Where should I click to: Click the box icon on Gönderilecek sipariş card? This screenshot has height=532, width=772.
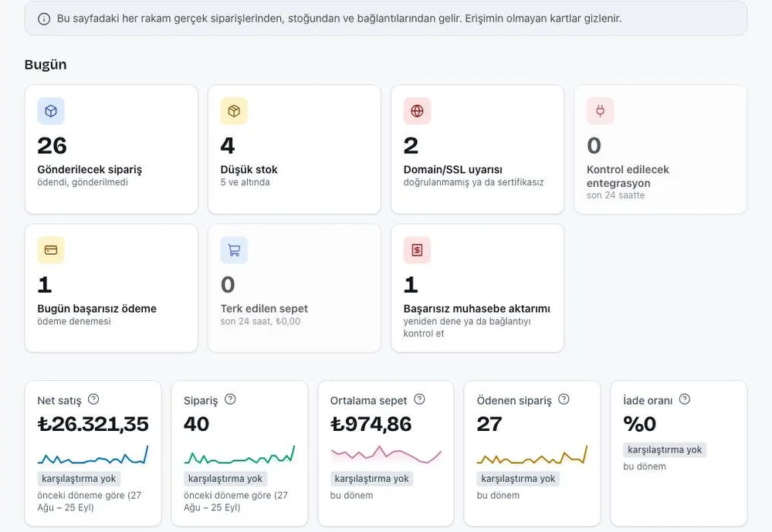coord(51,111)
